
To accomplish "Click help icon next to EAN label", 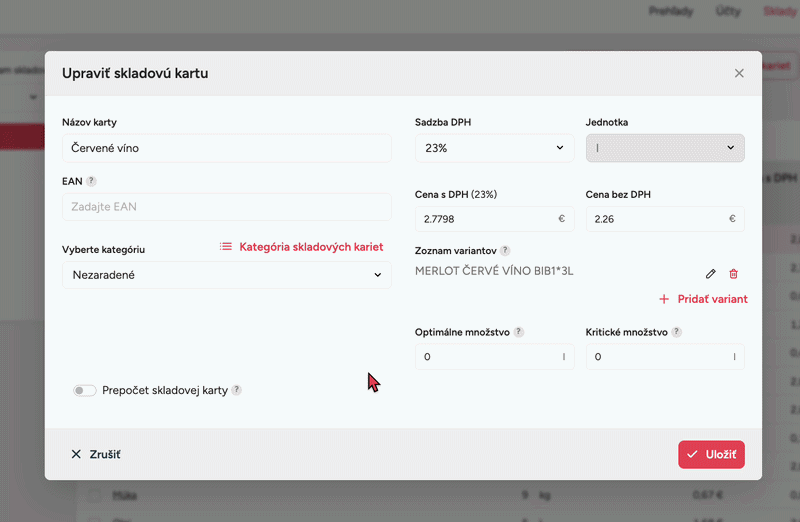I will [x=91, y=181].
